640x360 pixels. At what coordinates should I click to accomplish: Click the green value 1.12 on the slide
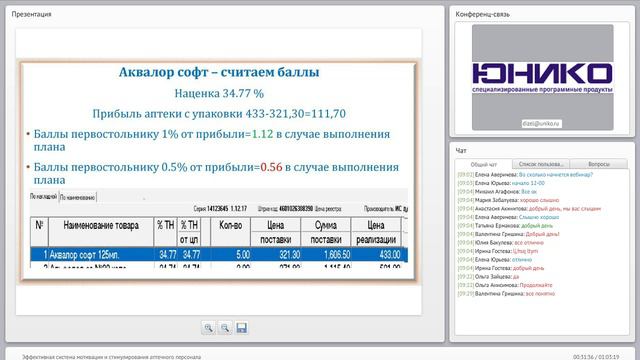(x=262, y=134)
